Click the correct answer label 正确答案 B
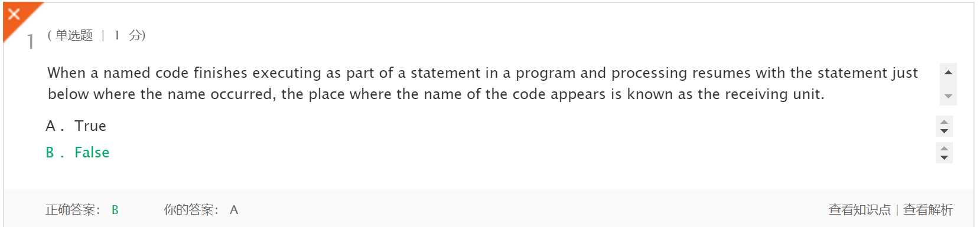 coord(82,210)
